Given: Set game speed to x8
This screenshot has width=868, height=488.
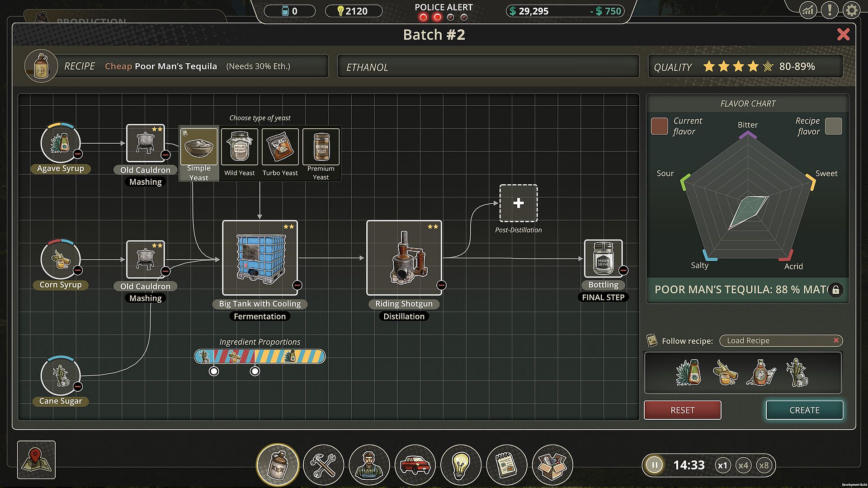Looking at the screenshot, I should click(764, 465).
